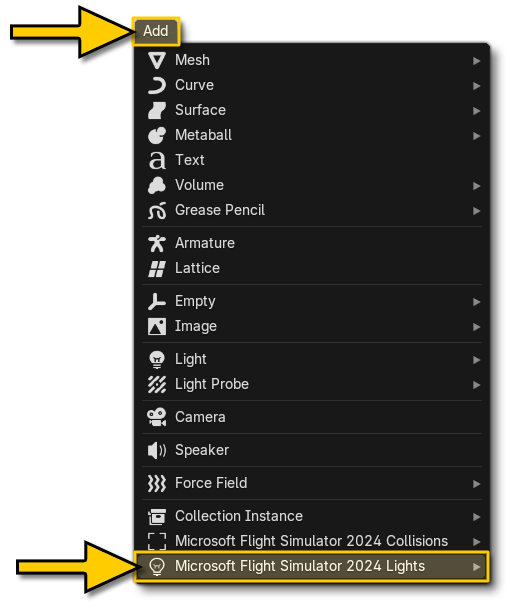Click the Light Probe icon

pyautogui.click(x=157, y=385)
